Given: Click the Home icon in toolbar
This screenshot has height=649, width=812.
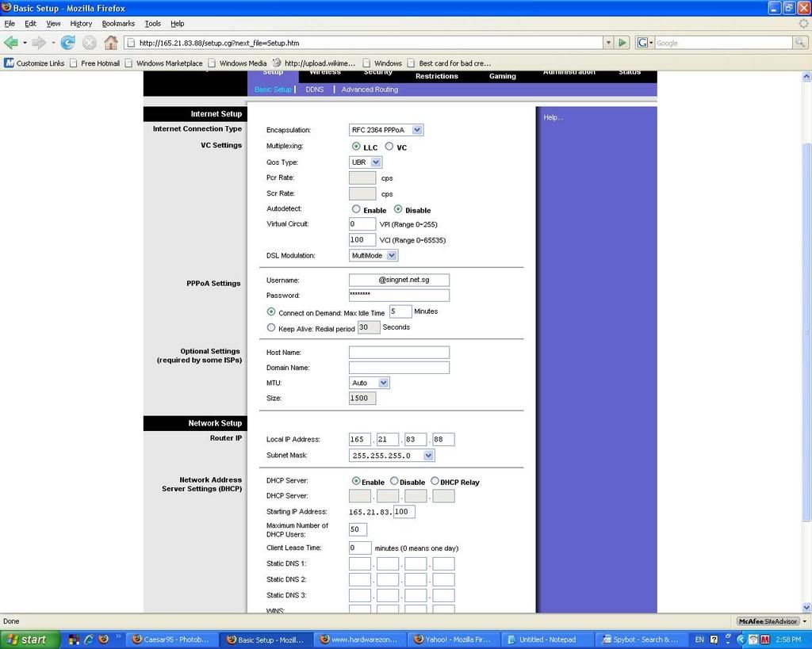Looking at the screenshot, I should (111, 43).
